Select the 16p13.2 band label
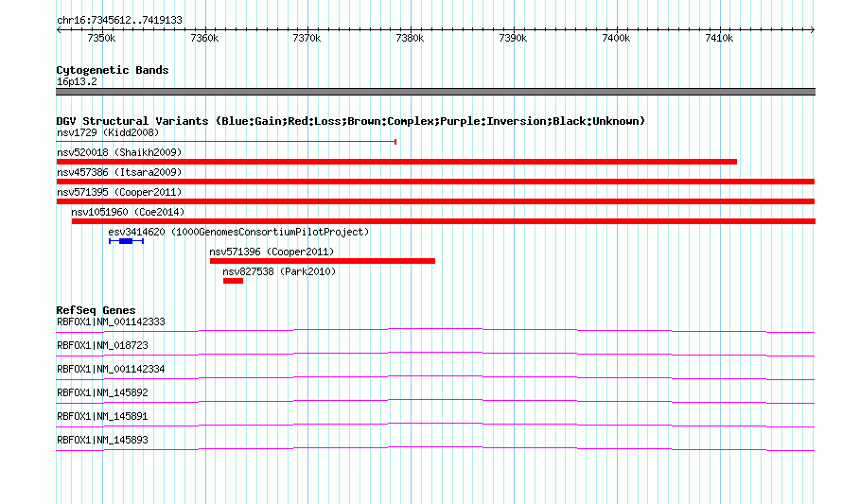 [x=77, y=81]
